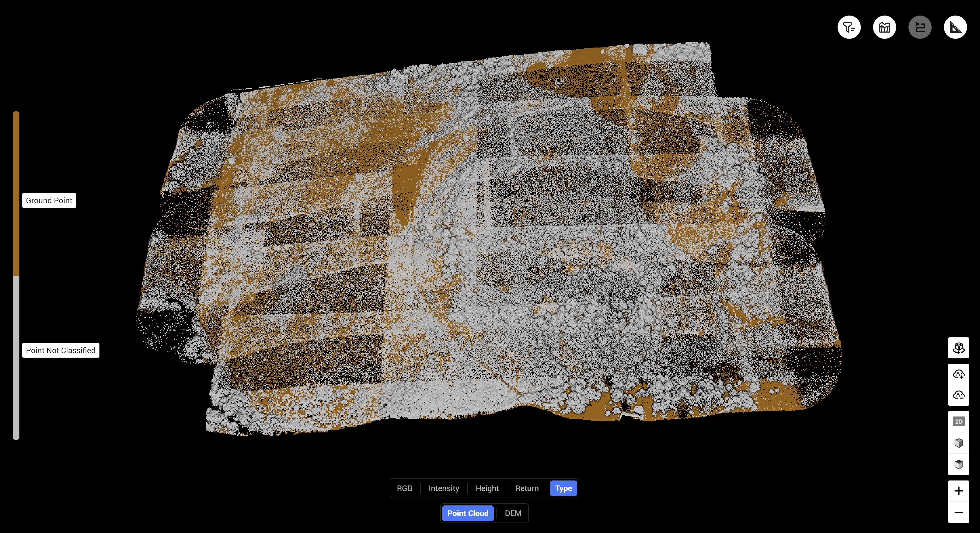This screenshot has width=980, height=533.
Task: Click the Ground Point legend label
Action: (49, 200)
